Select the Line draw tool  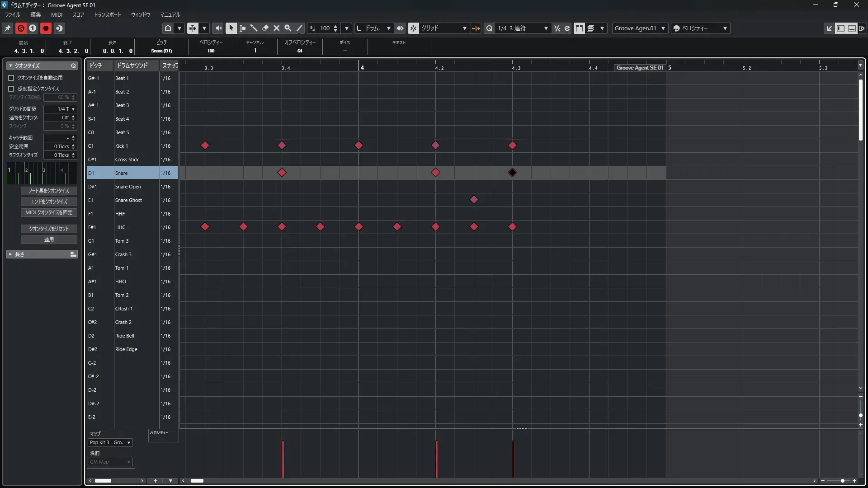tap(299, 28)
